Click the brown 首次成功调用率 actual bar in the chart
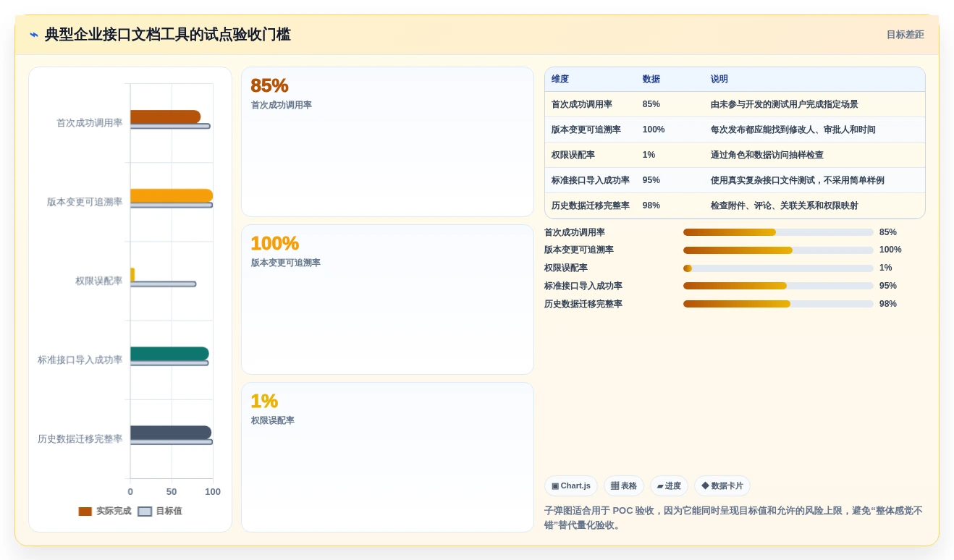The height and width of the screenshot is (560, 954). 165,116
